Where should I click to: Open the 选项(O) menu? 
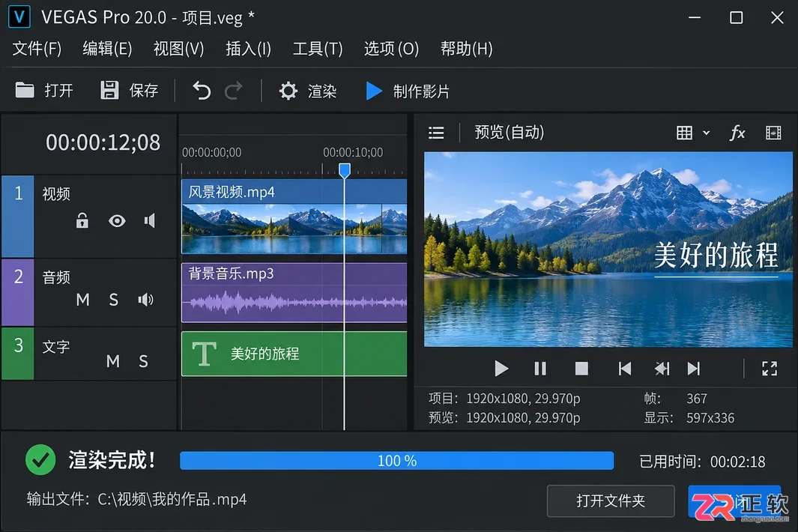pos(391,49)
